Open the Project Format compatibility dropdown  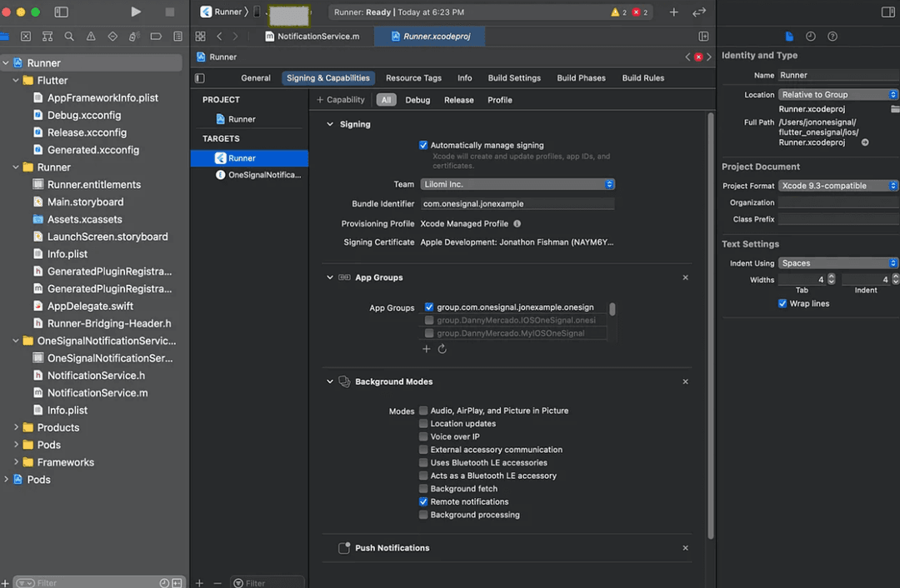(x=837, y=185)
